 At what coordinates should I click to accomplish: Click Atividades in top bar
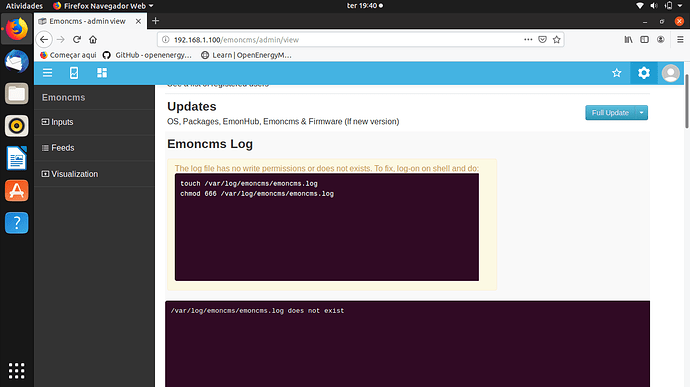pyautogui.click(x=24, y=6)
